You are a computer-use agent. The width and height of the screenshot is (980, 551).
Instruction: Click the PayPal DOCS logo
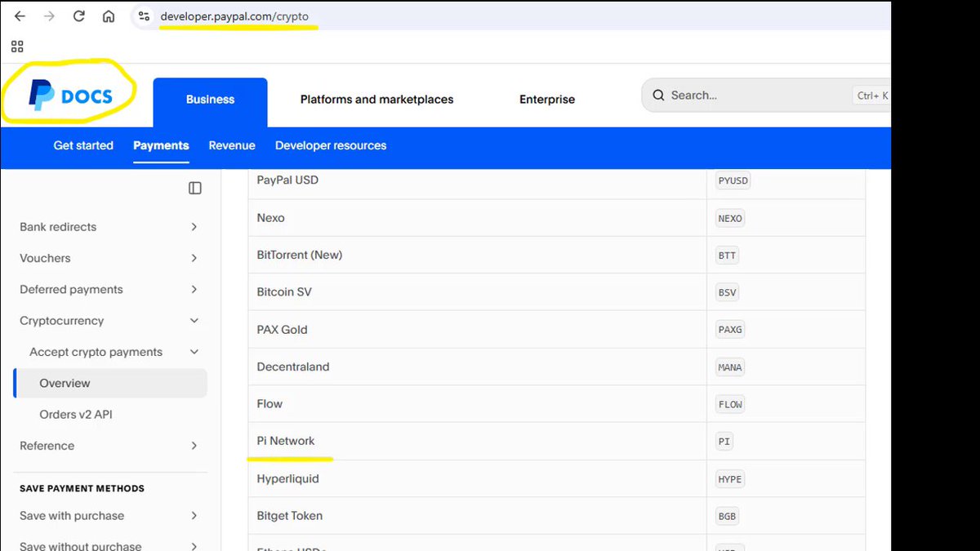tap(70, 96)
